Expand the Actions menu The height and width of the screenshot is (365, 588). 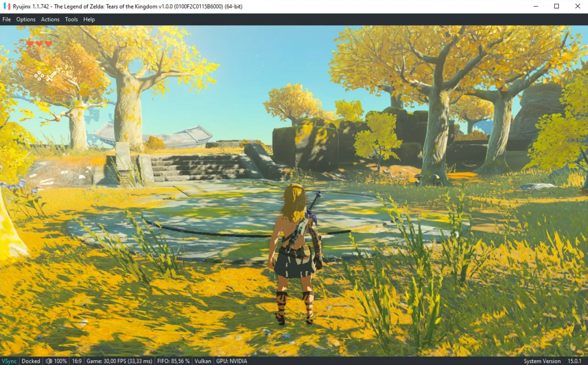click(50, 19)
